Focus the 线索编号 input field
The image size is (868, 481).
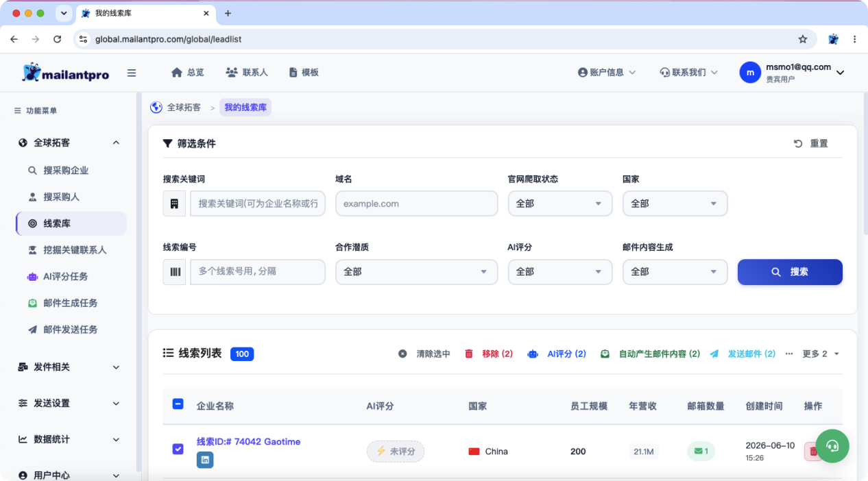(x=258, y=272)
